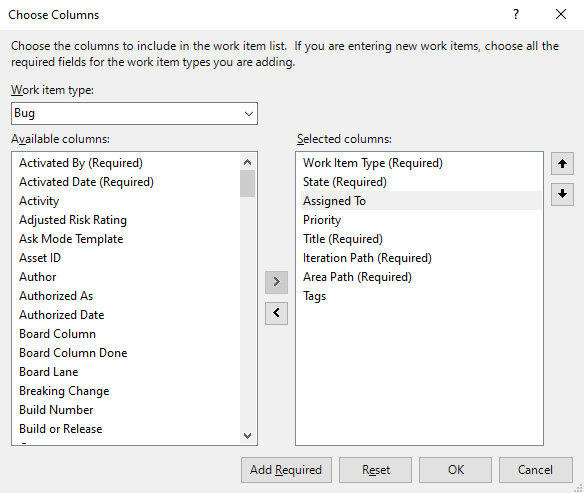Move selected column down with arrow button
This screenshot has height=493, width=584.
[x=562, y=194]
